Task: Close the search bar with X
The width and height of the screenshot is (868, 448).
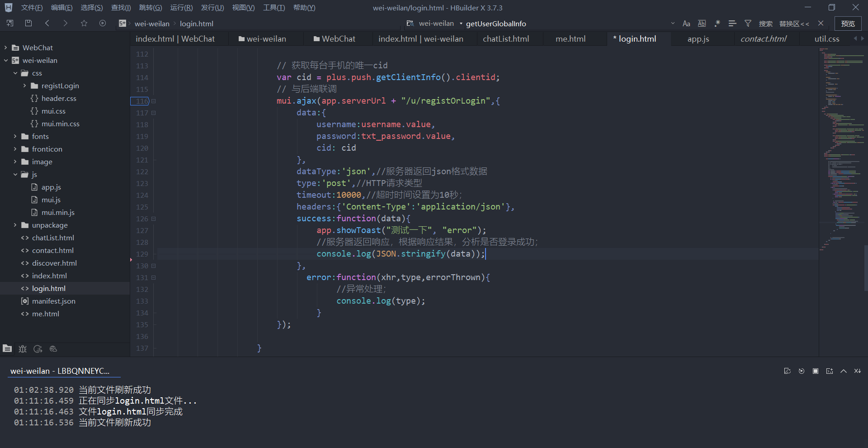Action: click(x=821, y=24)
